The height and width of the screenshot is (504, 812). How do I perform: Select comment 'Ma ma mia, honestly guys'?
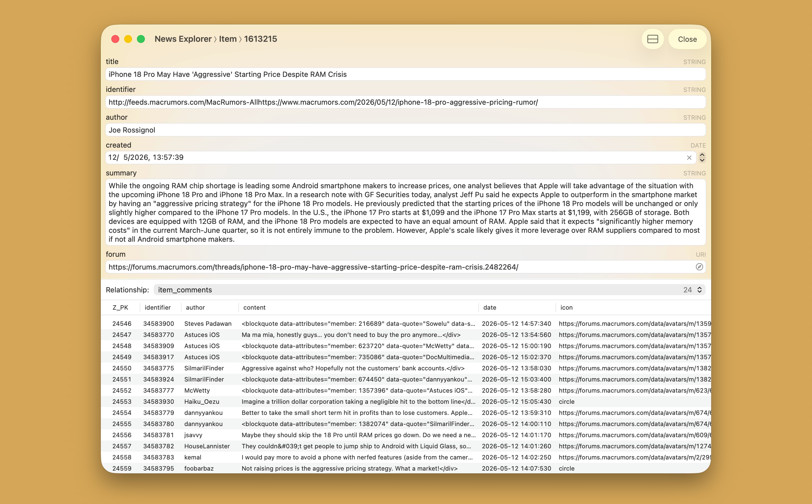(406, 335)
